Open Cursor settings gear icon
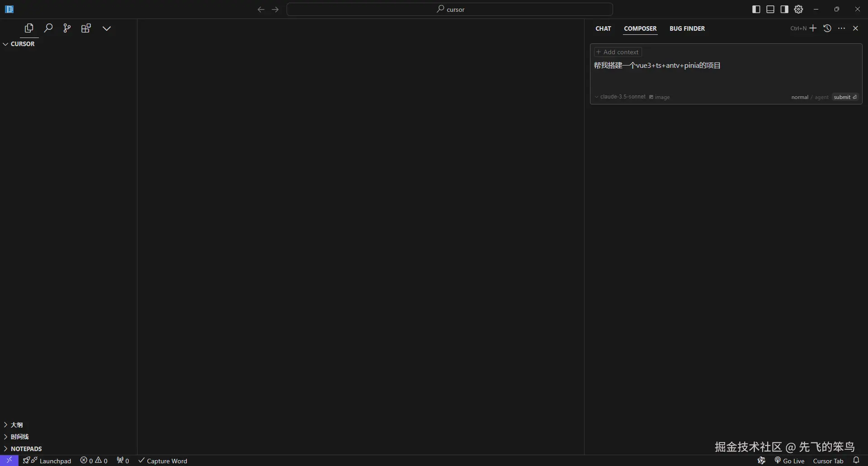 coord(799,9)
